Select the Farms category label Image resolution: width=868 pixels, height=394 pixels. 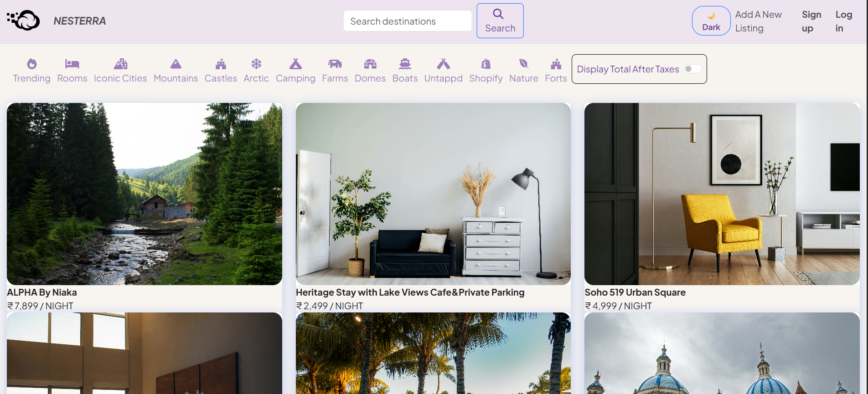pos(335,78)
